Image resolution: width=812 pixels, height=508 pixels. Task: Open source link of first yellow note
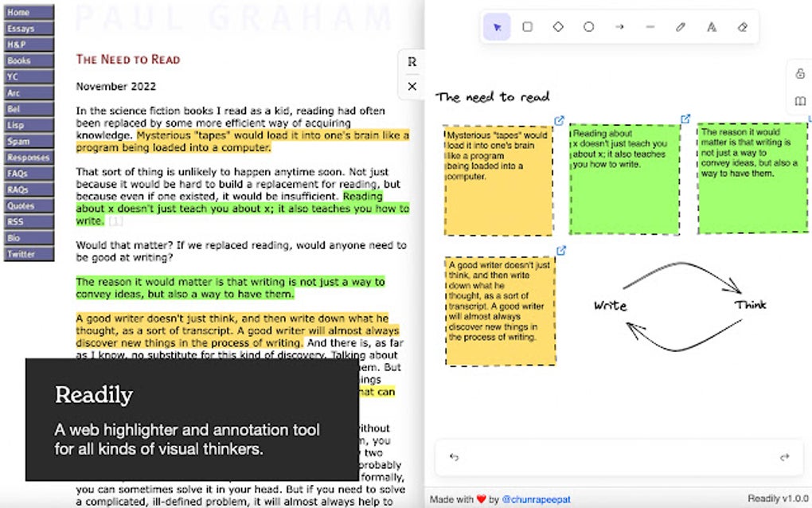click(x=559, y=121)
